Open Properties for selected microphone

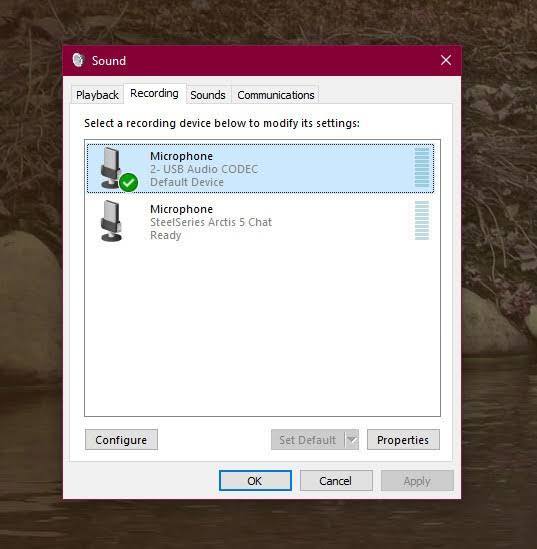[x=403, y=440]
